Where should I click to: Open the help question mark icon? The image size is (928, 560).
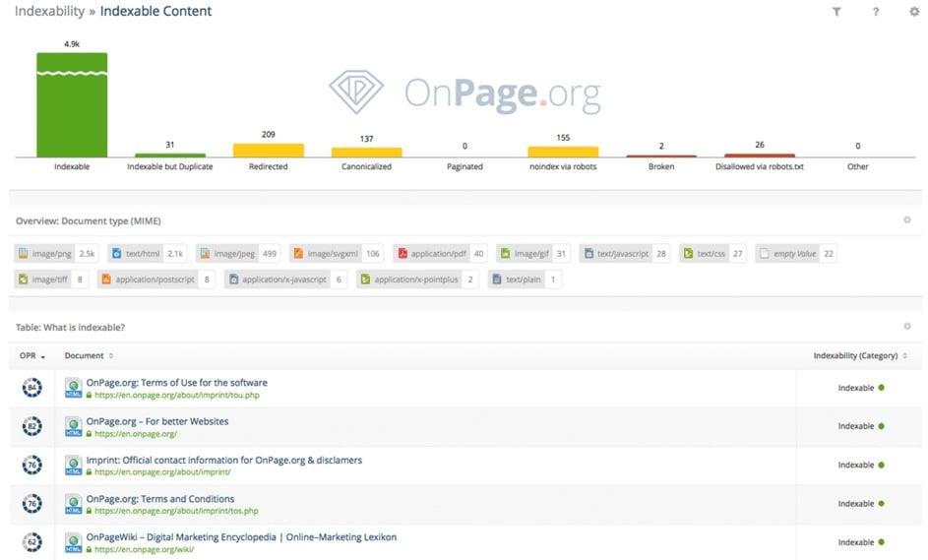tap(875, 11)
